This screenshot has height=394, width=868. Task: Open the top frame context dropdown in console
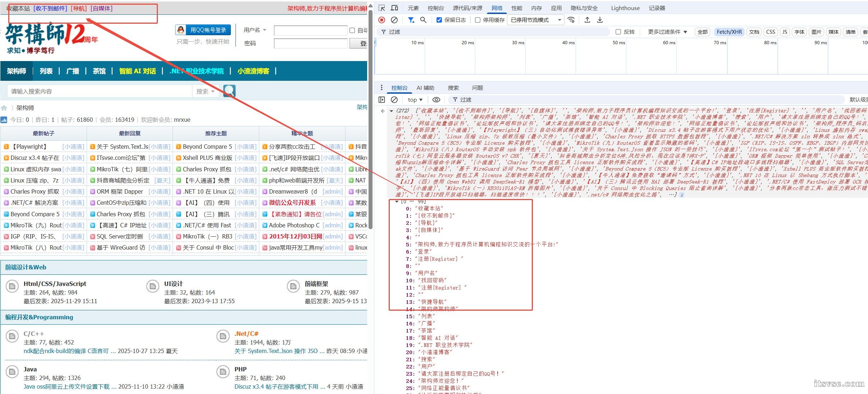(x=414, y=99)
